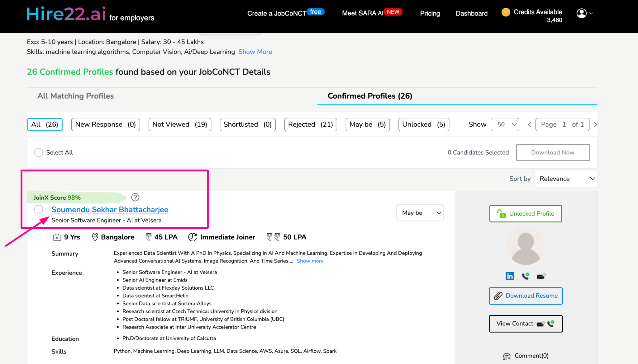This screenshot has width=638, height=364.
Task: Tick Soumendu Sekhar Bhattacharjee's checkbox
Action: click(x=39, y=209)
